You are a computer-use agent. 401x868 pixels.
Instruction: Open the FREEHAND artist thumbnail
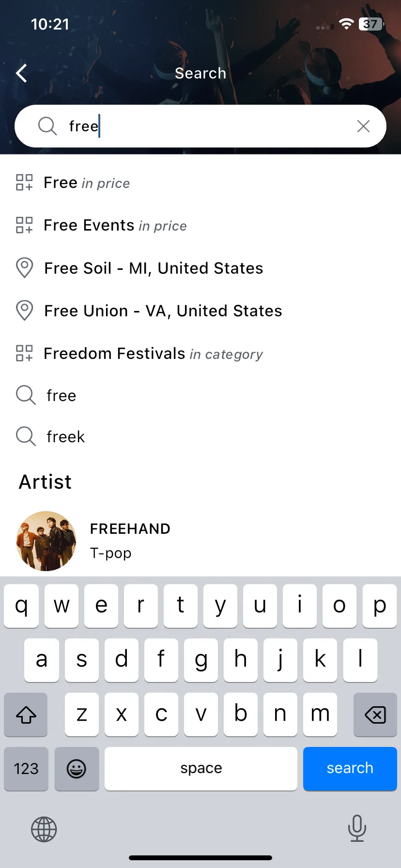[x=46, y=541]
